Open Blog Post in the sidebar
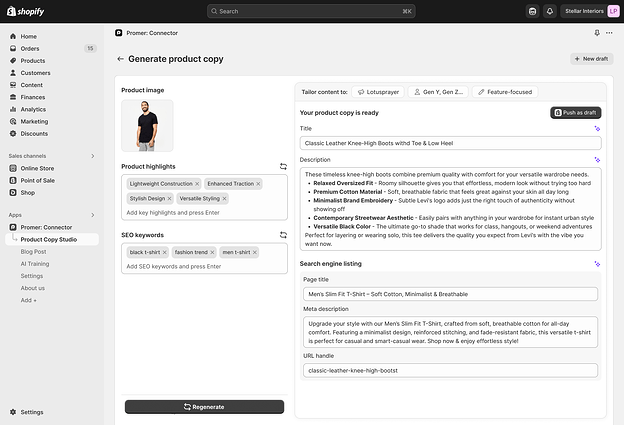The image size is (624, 425). pos(33,251)
